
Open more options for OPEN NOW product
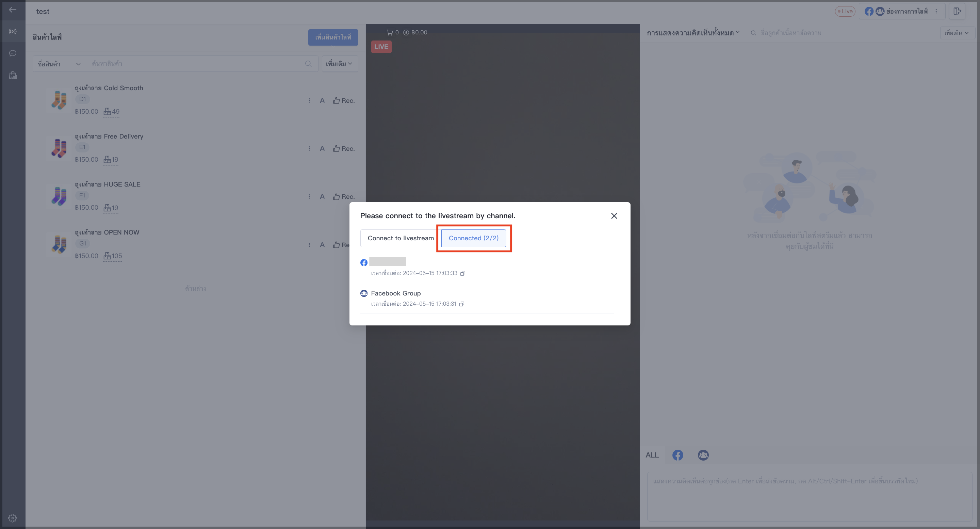pos(309,245)
